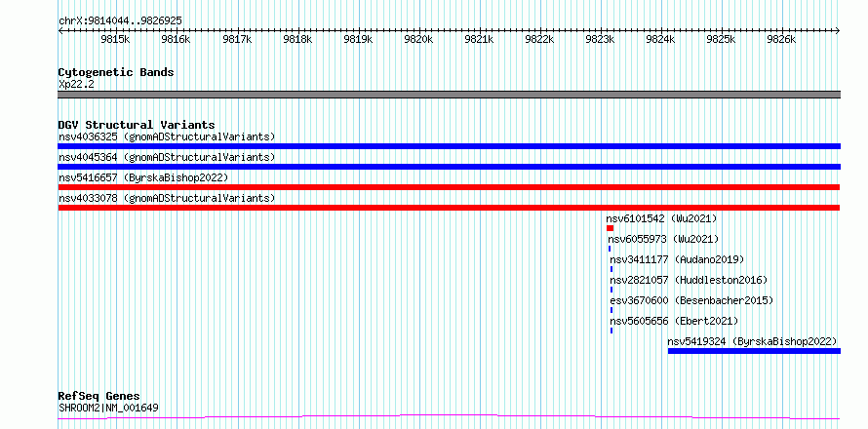The width and height of the screenshot is (868, 429).
Task: Select the magenta SHROOM2 gene track line
Action: coord(449,416)
